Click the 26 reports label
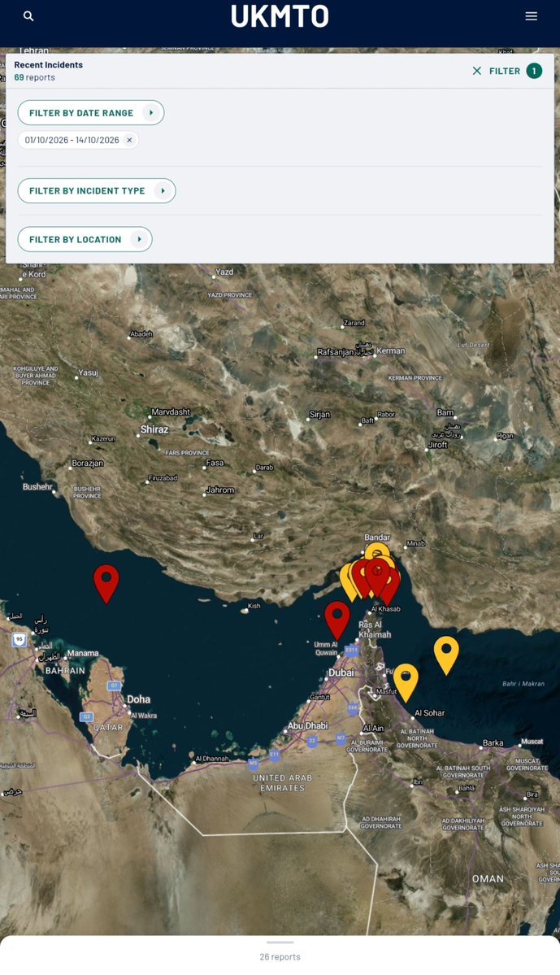 click(x=280, y=957)
